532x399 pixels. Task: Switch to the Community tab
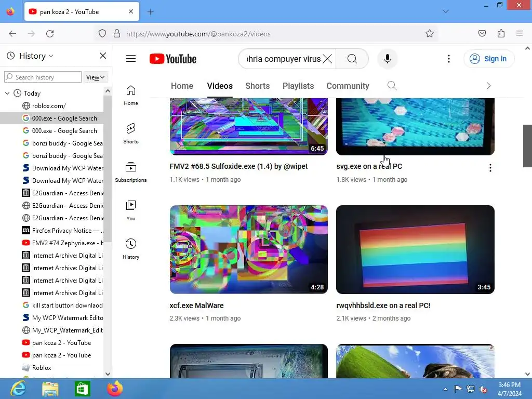coord(348,86)
